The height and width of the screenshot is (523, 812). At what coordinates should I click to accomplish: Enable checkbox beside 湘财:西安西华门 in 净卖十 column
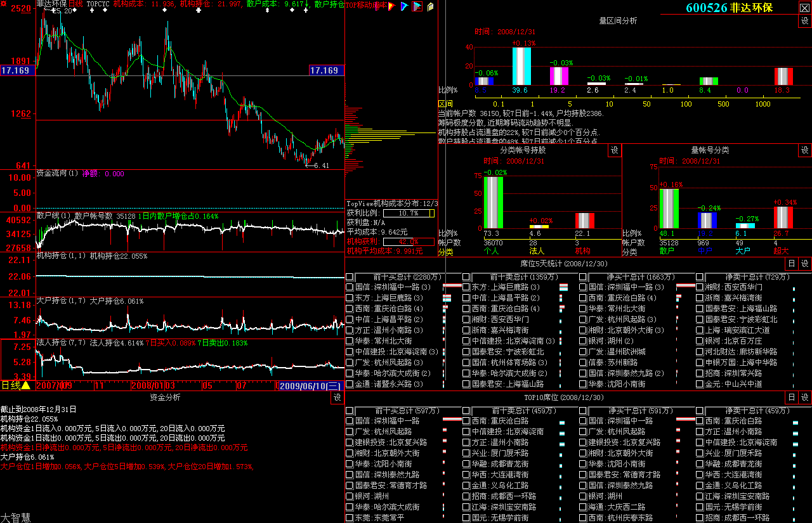coord(700,287)
